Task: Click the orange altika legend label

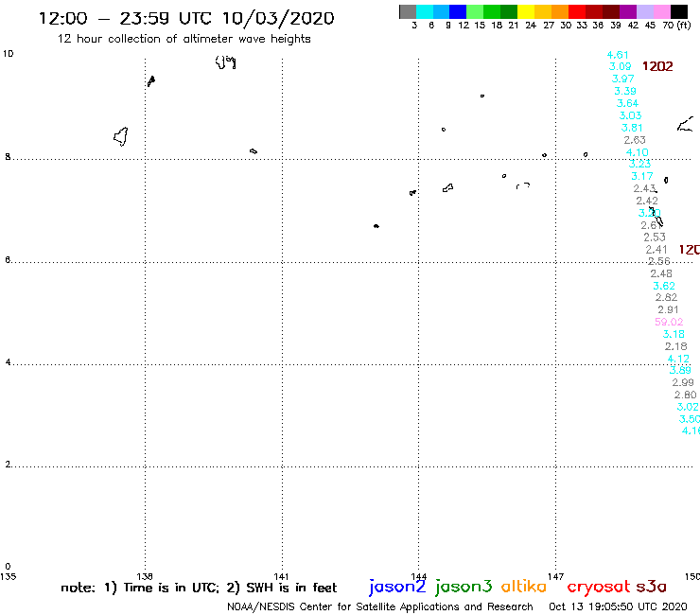Action: tap(524, 587)
